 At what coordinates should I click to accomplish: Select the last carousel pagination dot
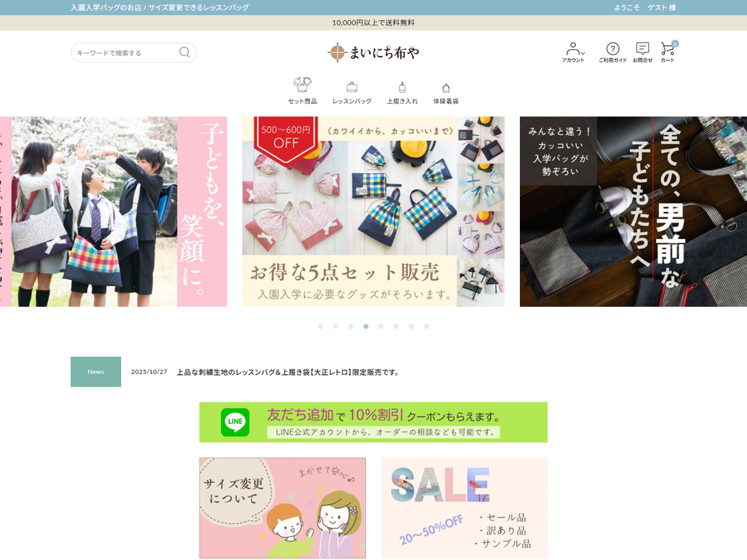[x=427, y=326]
